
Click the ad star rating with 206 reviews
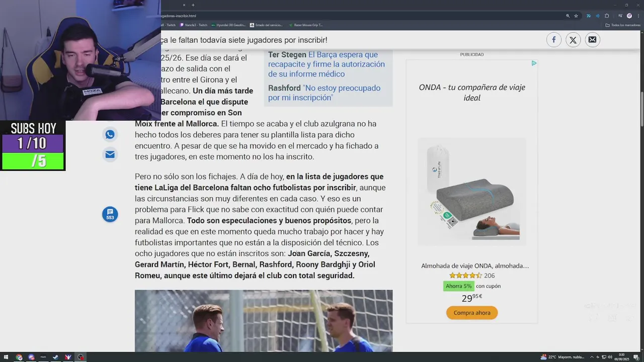[x=472, y=276]
